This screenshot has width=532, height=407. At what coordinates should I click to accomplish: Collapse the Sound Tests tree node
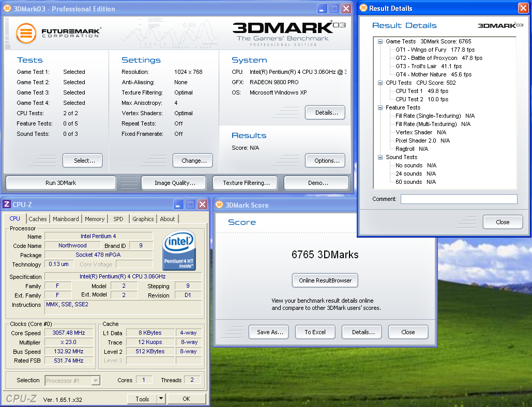[380, 157]
